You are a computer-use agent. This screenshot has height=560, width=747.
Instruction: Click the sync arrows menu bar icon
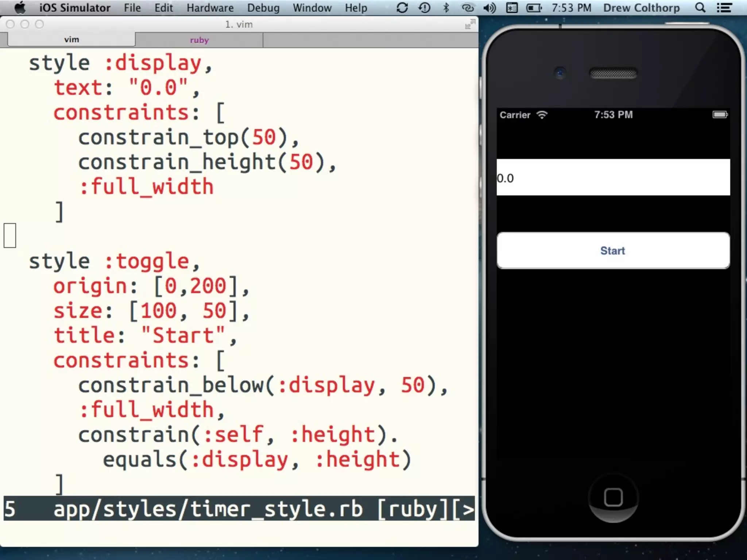(402, 8)
